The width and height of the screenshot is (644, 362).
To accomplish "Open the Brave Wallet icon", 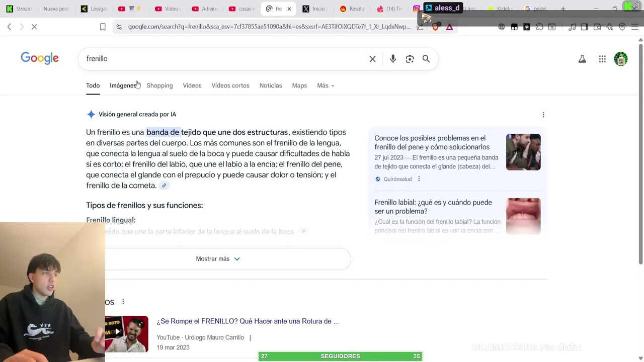I will (x=597, y=27).
